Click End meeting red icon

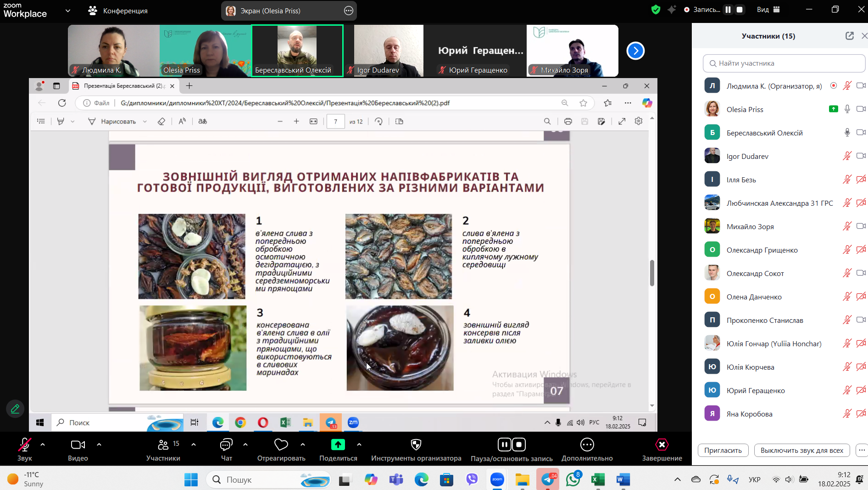662,445
